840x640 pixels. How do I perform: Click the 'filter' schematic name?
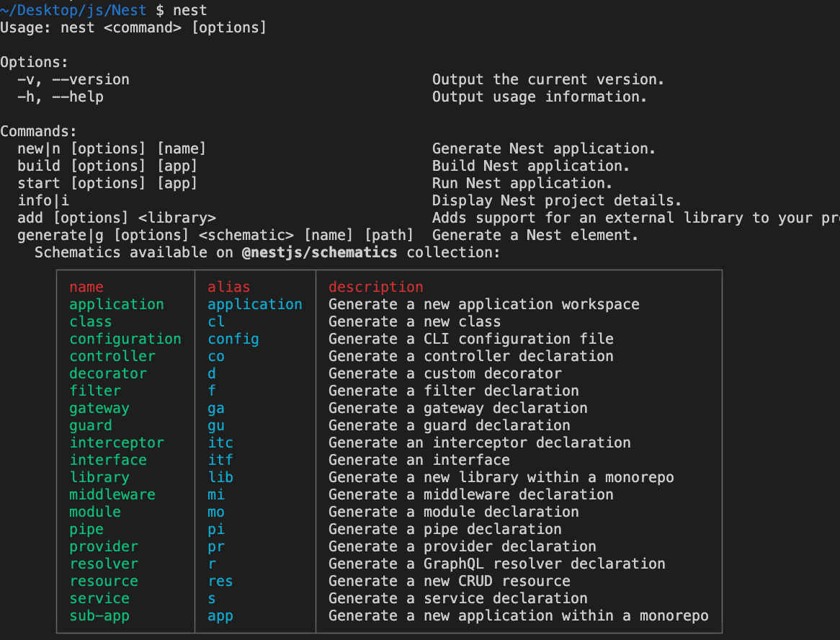95,390
